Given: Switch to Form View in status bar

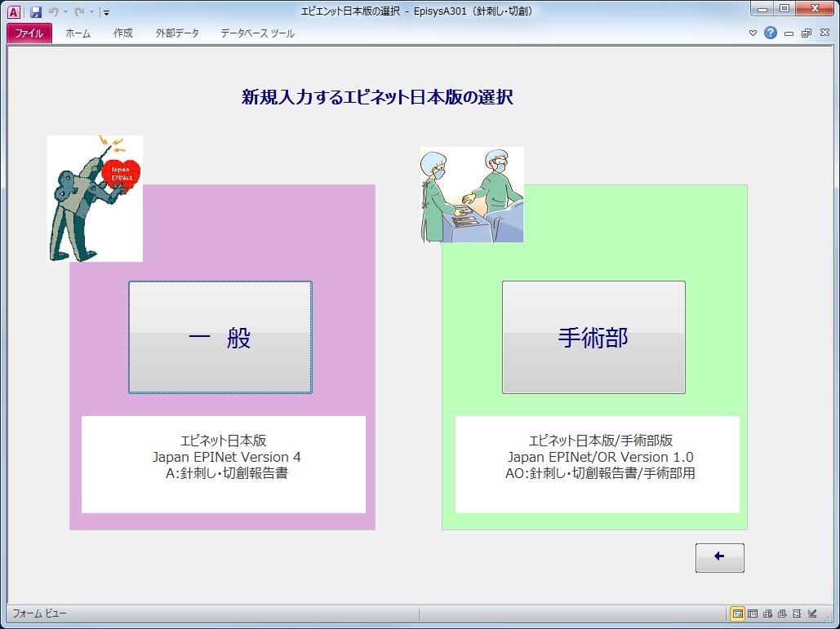Looking at the screenshot, I should tap(737, 613).
